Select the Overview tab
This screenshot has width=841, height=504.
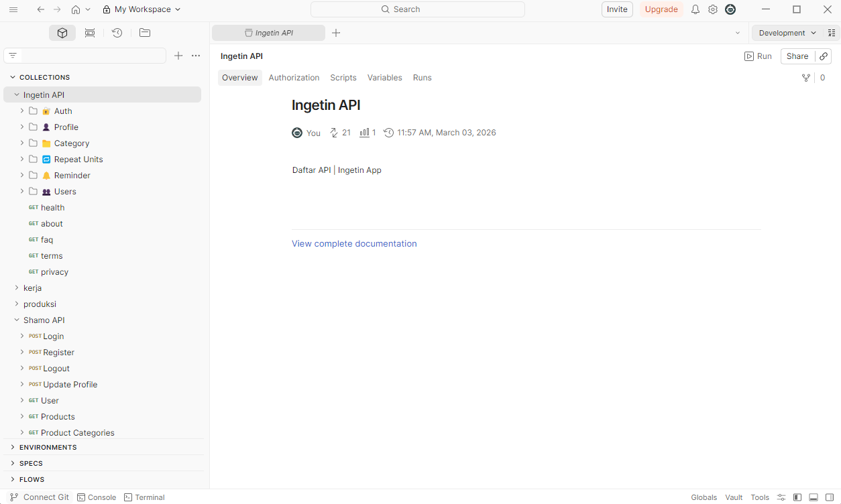tap(240, 78)
